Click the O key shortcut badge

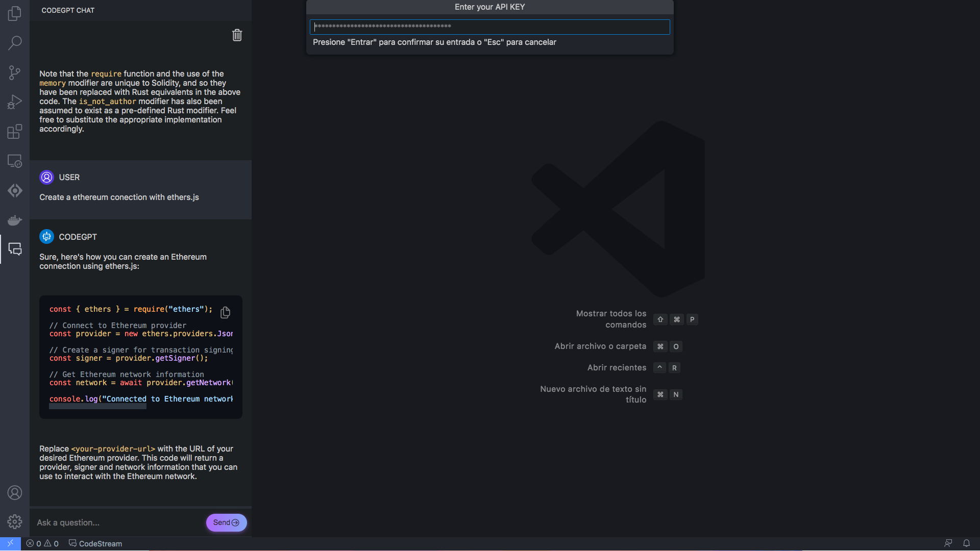point(676,346)
